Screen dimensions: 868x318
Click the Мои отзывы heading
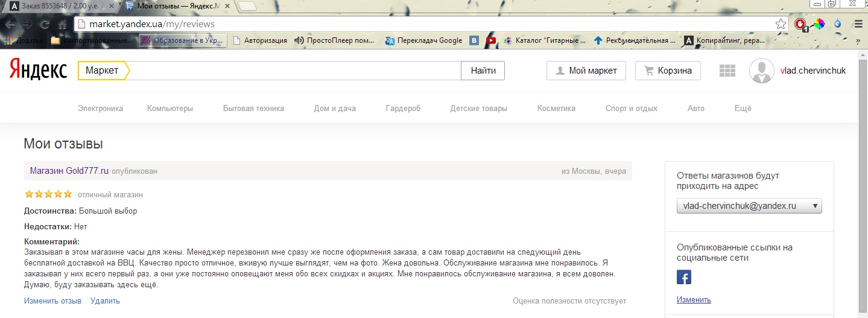(63, 144)
